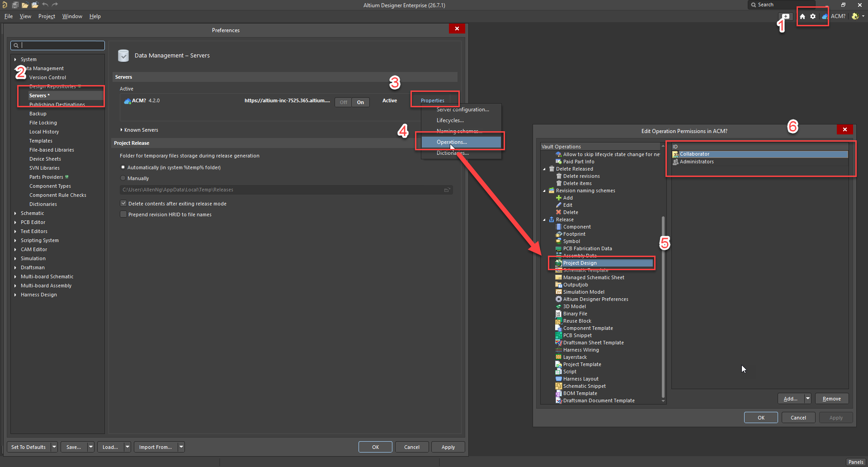Enable Prepend revision HRID to file names
This screenshot has height=467, width=868.
tap(123, 214)
